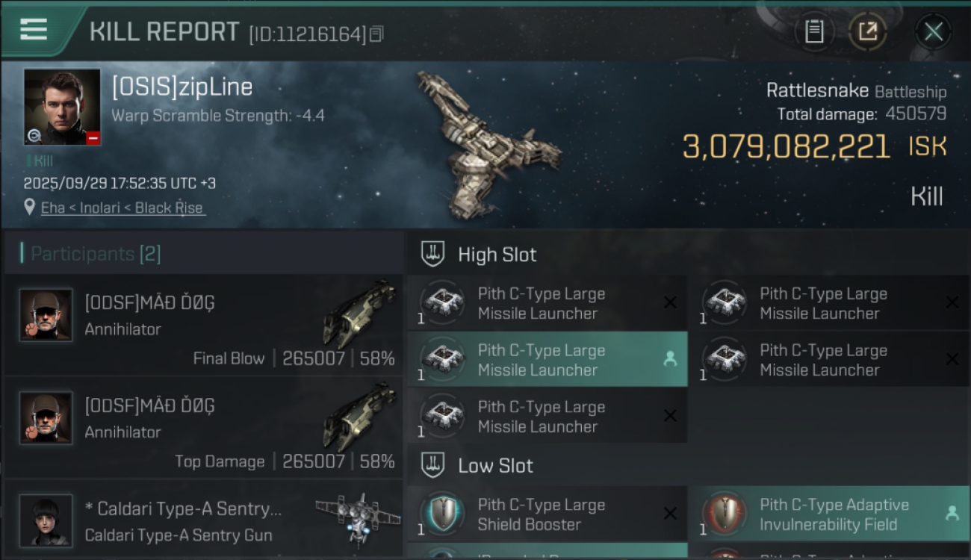Select the Participants [2] header
The width and height of the screenshot is (971, 560).
(x=96, y=254)
